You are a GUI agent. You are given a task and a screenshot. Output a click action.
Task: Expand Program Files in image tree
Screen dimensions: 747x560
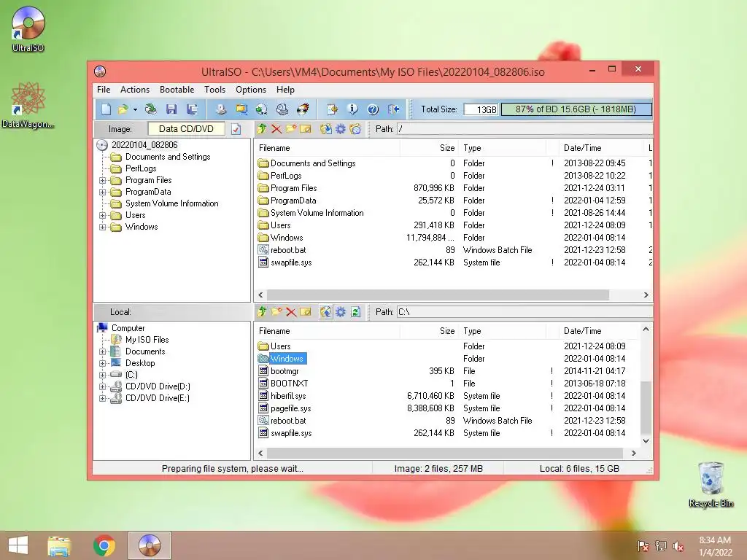[x=102, y=181]
